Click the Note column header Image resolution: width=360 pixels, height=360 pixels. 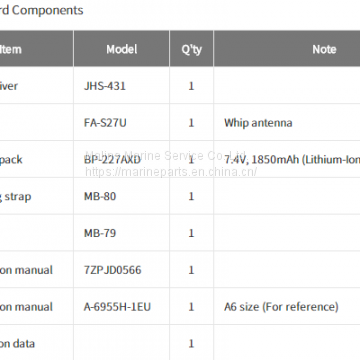324,49
